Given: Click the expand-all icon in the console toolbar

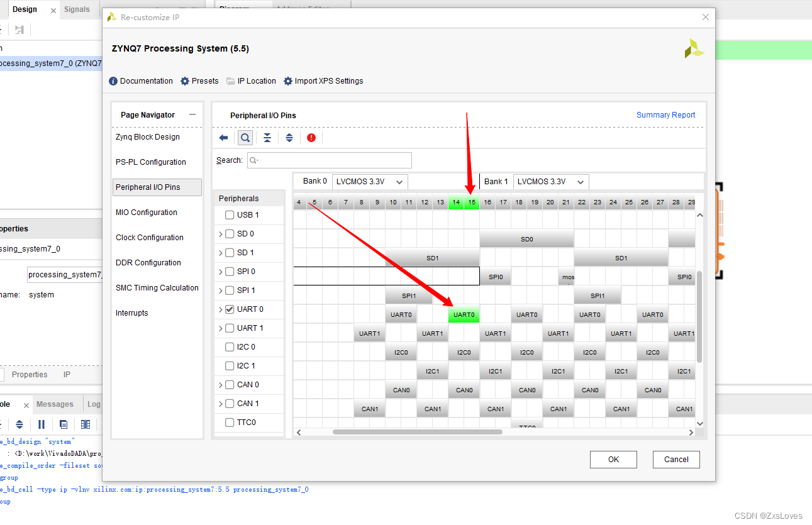Looking at the screenshot, I should pos(19,424).
